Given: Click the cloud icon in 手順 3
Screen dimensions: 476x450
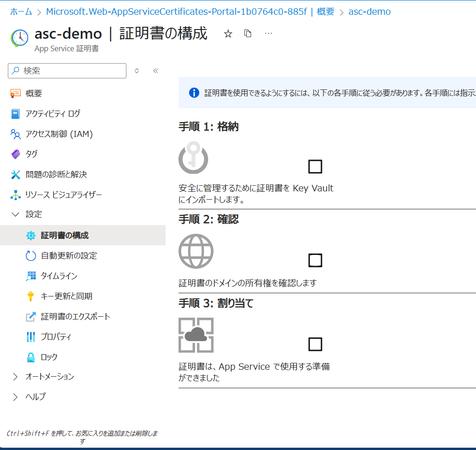Looking at the screenshot, I should [196, 335].
